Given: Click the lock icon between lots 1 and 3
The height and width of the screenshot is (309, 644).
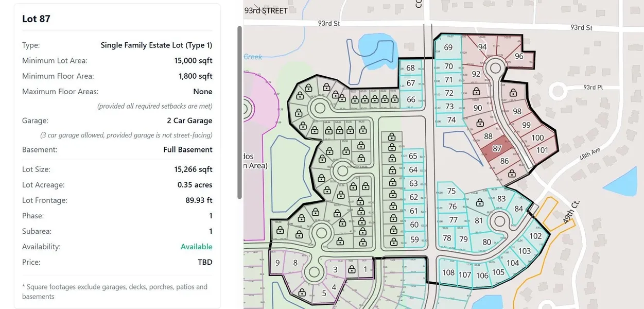Looking at the screenshot, I should click(352, 269).
